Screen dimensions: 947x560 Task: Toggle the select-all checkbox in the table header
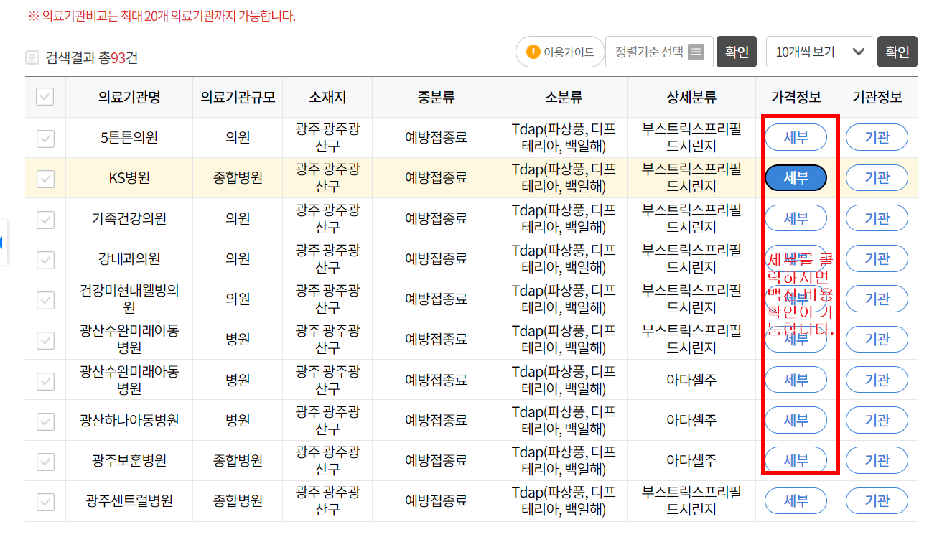[x=45, y=97]
